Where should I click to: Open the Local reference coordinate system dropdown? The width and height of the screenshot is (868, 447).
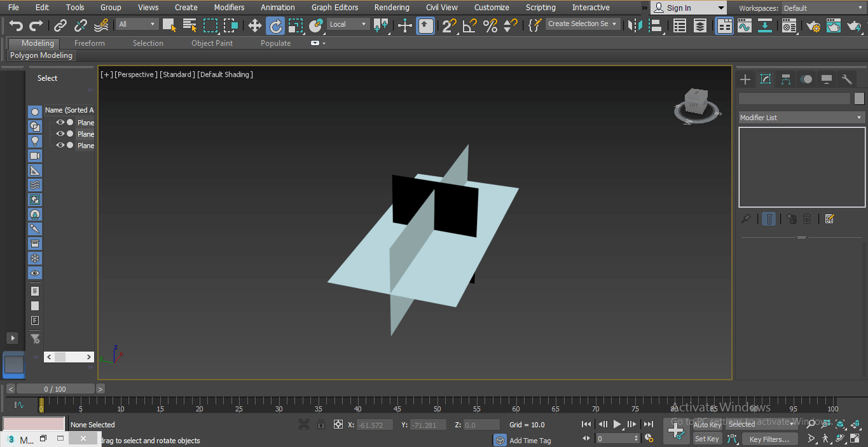(x=348, y=24)
